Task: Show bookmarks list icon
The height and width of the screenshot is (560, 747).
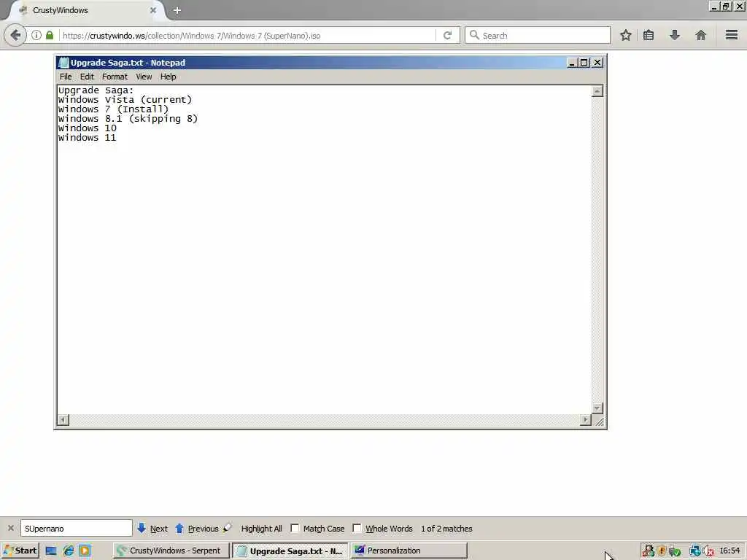Action: (649, 35)
